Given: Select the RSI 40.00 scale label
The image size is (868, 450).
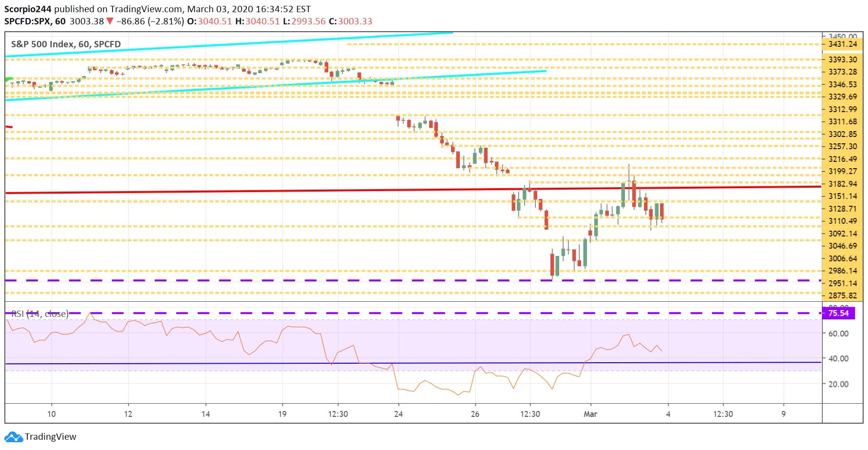Looking at the screenshot, I should click(x=839, y=358).
